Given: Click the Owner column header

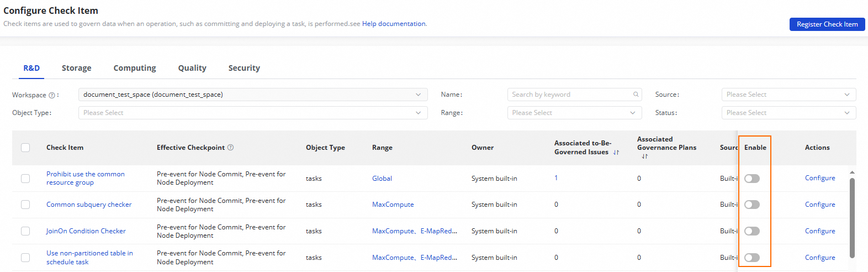Looking at the screenshot, I should coord(483,148).
